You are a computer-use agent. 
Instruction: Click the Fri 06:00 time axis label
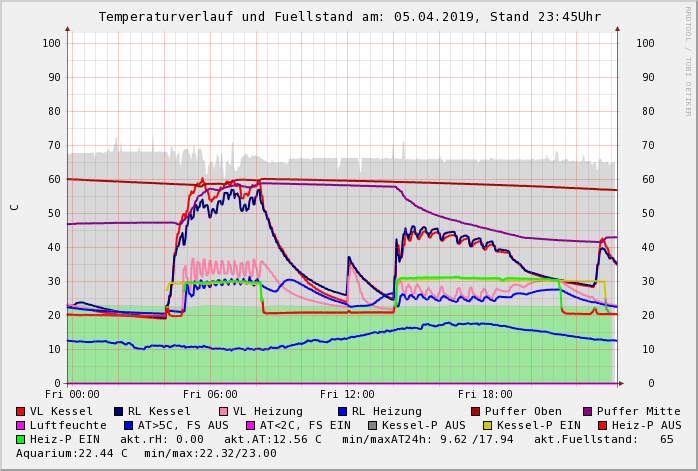tap(210, 394)
